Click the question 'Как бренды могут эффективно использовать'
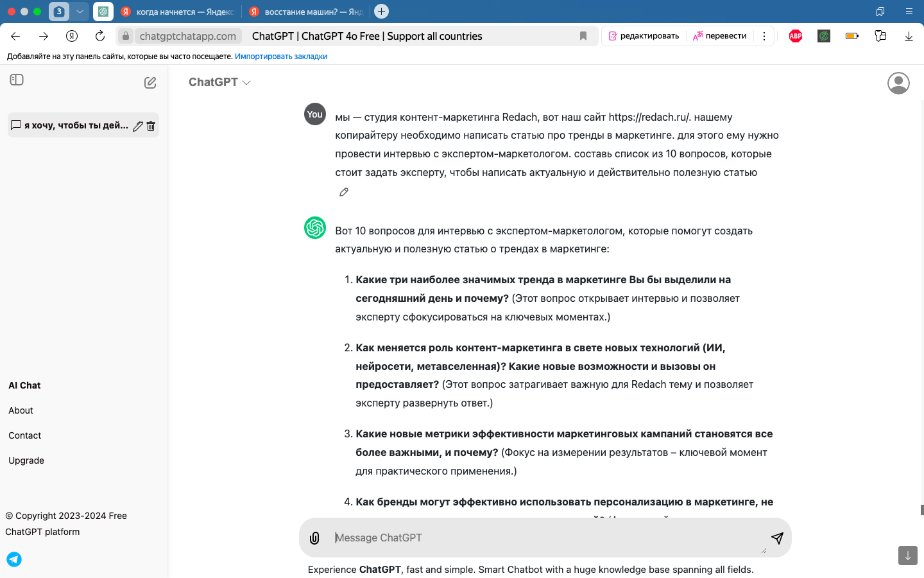This screenshot has height=578, width=924. click(x=565, y=502)
